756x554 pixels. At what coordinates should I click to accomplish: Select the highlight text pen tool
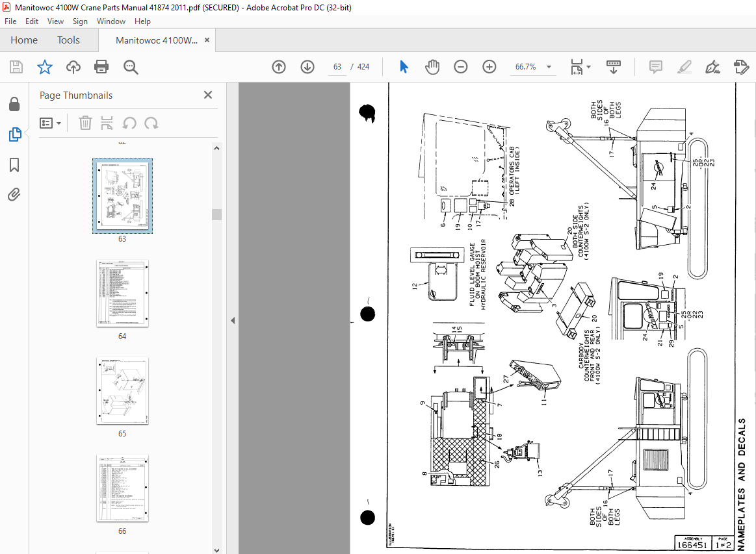click(684, 67)
